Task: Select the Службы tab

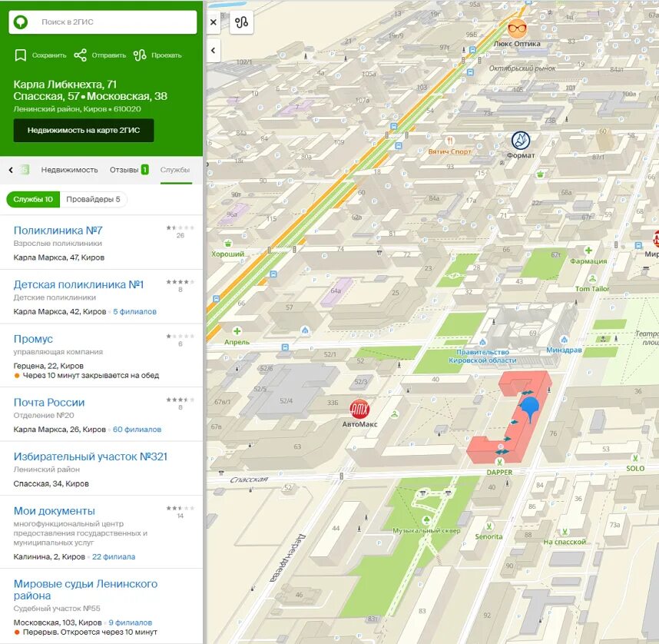Action: (175, 170)
